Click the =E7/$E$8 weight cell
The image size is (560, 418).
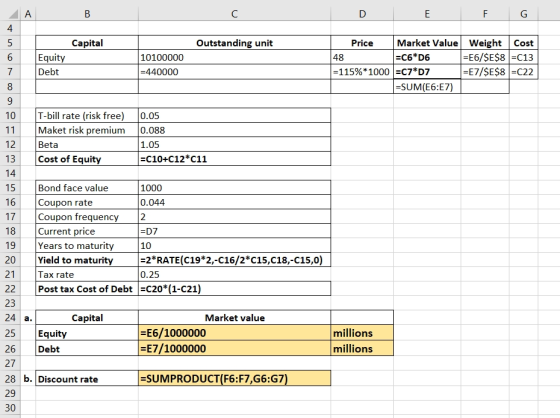point(485,72)
